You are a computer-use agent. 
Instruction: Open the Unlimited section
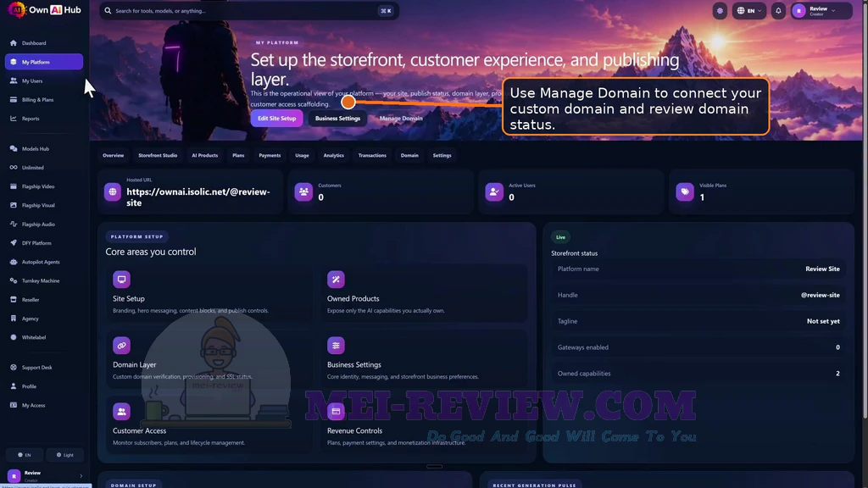pos(44,168)
